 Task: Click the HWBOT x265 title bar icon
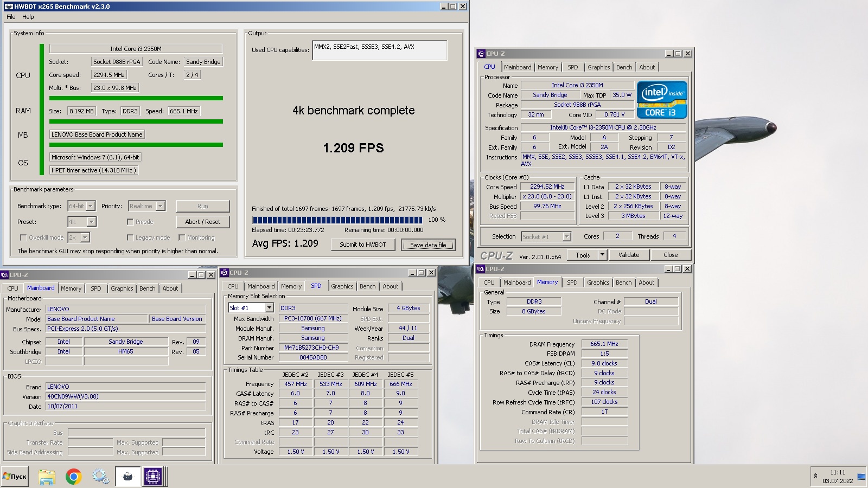point(8,7)
